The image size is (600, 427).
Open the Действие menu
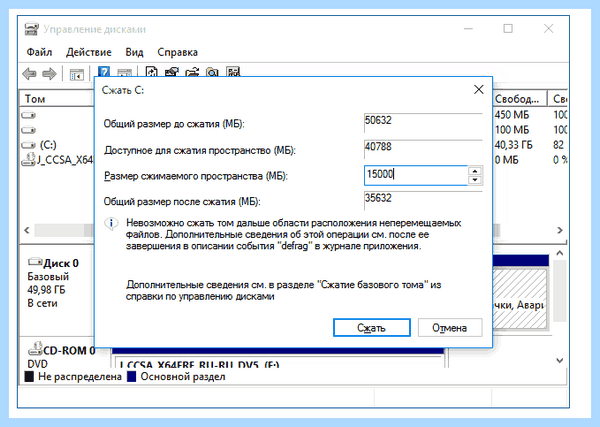tap(89, 52)
